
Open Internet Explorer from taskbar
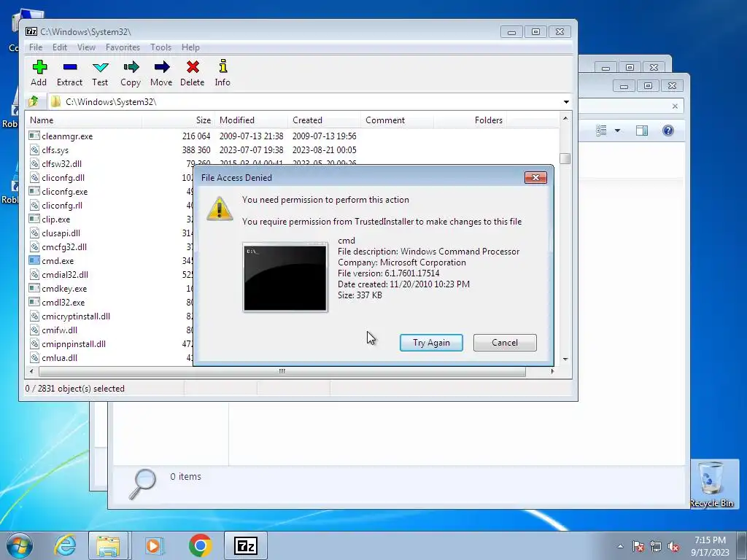65,545
